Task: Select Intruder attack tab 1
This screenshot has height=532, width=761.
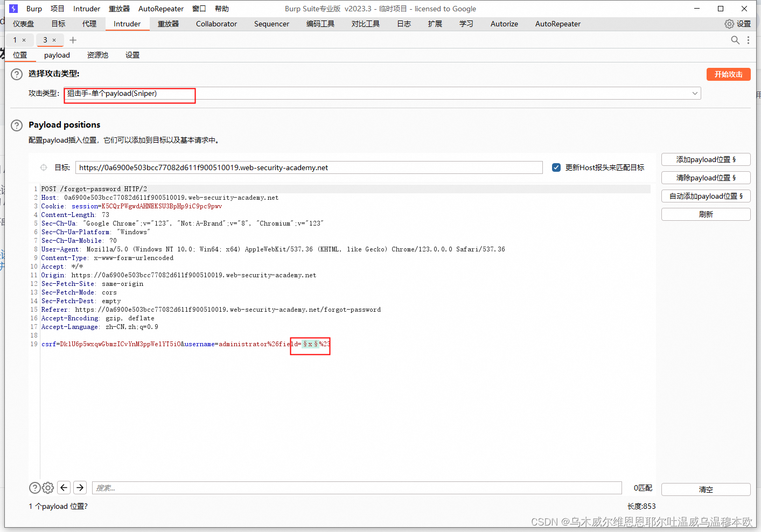Action: [x=15, y=40]
